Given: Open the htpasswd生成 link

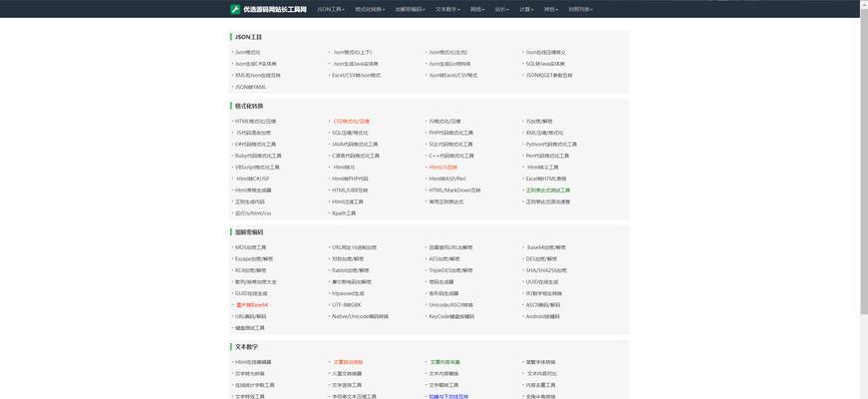Looking at the screenshot, I should (348, 293).
